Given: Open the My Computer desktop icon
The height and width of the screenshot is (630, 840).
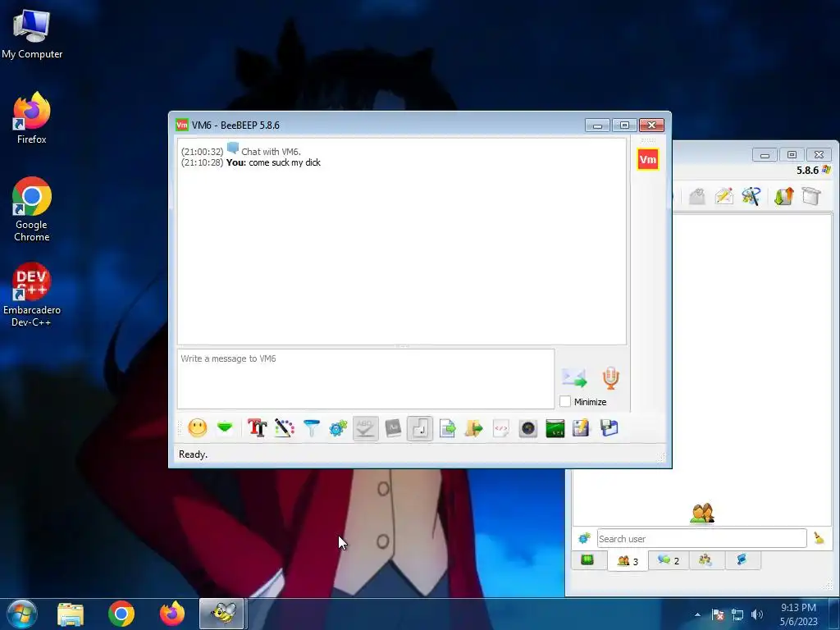Looking at the screenshot, I should [32, 34].
